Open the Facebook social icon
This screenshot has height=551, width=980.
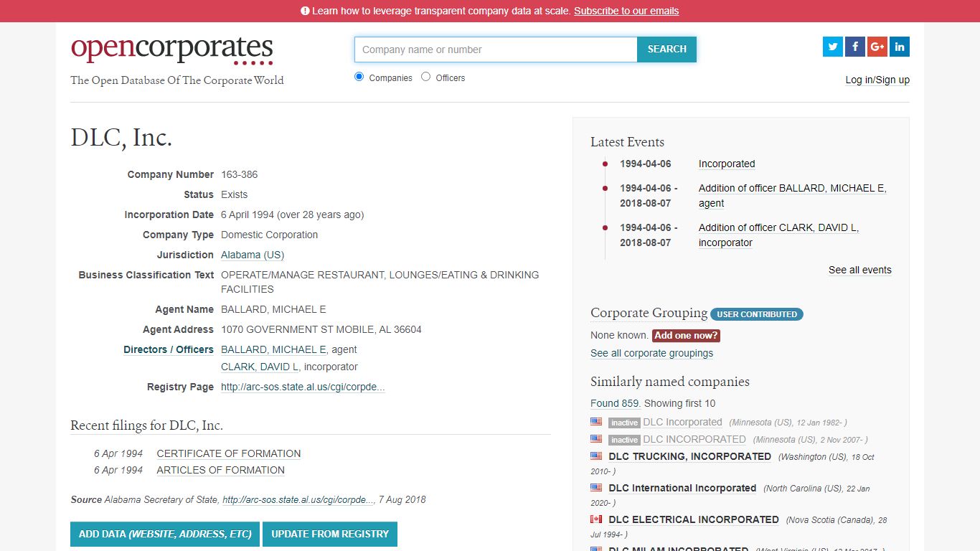tap(855, 47)
